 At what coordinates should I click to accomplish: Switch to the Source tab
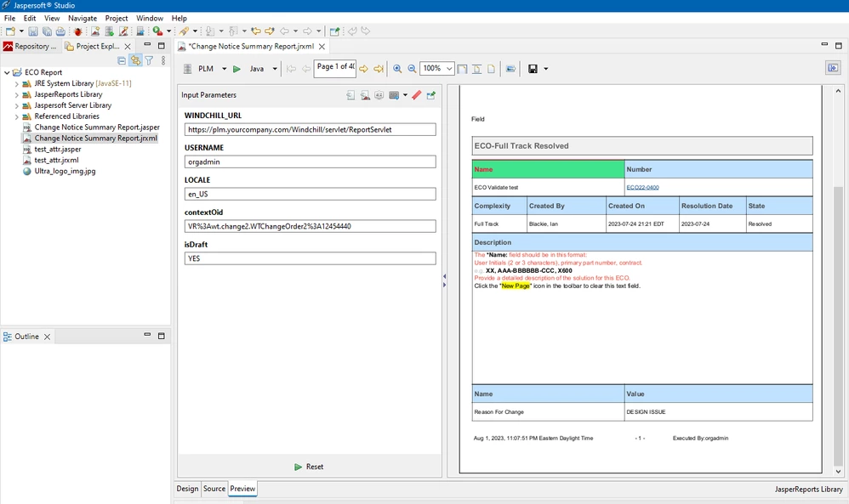[214, 489]
